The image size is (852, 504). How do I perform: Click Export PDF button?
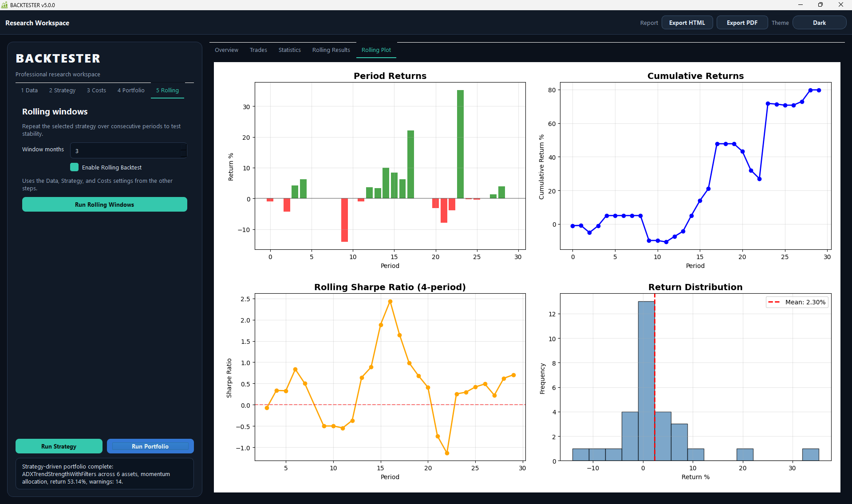[x=742, y=23]
